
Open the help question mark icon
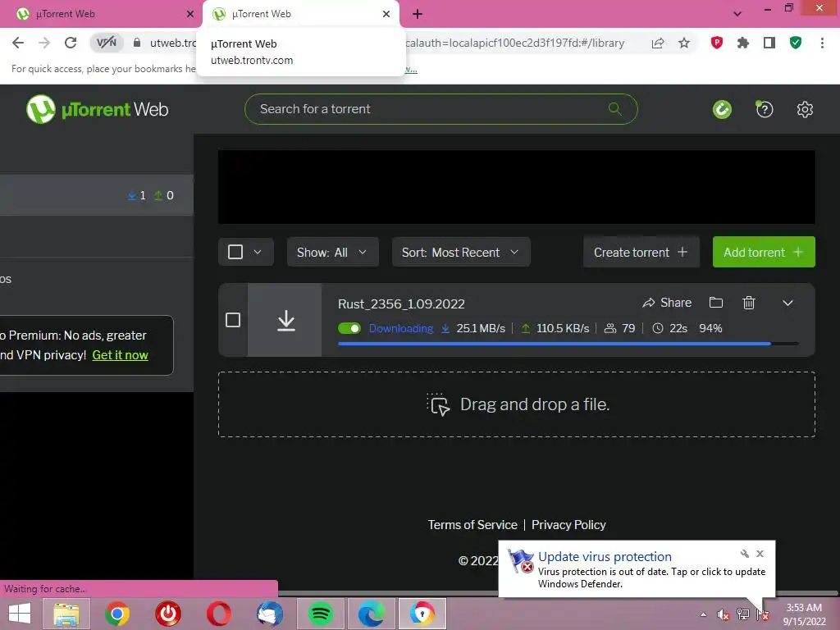(764, 109)
